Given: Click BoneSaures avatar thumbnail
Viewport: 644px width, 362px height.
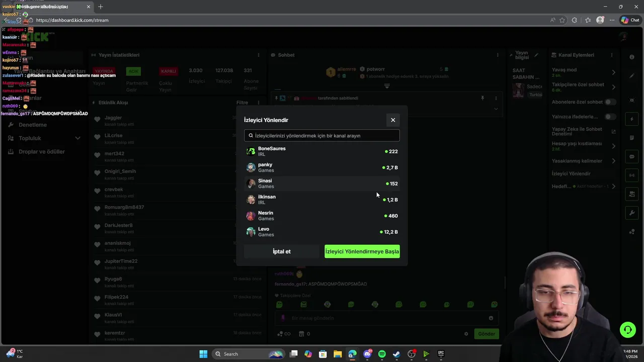Looking at the screenshot, I should pos(251,151).
